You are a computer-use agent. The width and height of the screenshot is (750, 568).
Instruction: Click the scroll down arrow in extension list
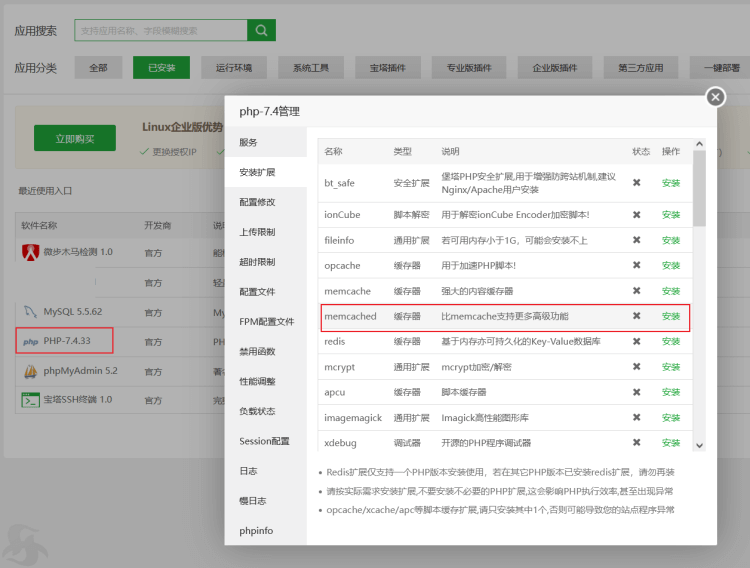tap(699, 445)
